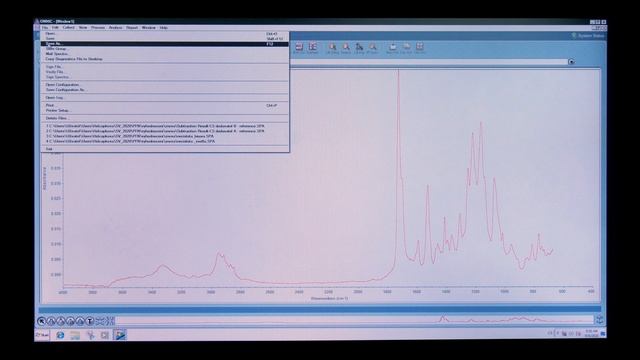
Task: Select the peak height tool
Action: [x=71, y=322]
